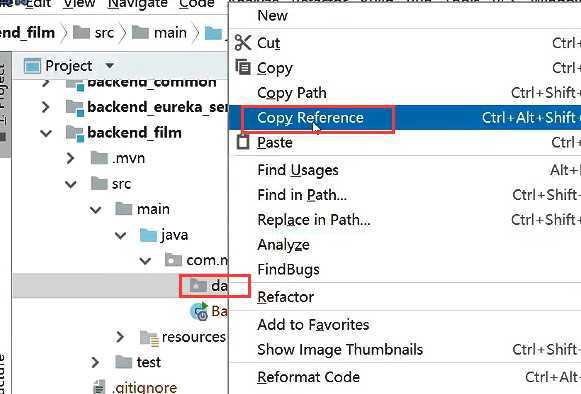The image size is (581, 394).
Task: Collapse the java source folder
Action: pyautogui.click(x=120, y=235)
